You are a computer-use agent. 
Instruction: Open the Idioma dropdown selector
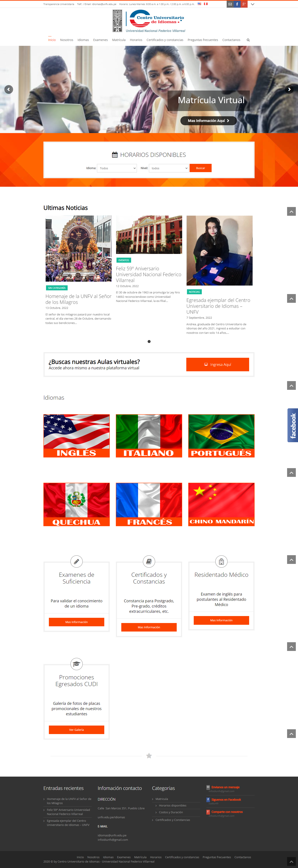(117, 168)
